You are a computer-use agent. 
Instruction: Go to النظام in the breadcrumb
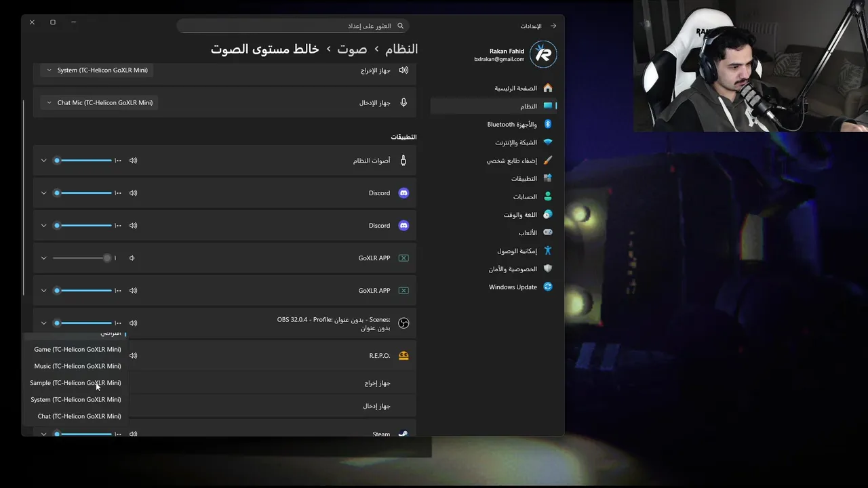(x=401, y=49)
